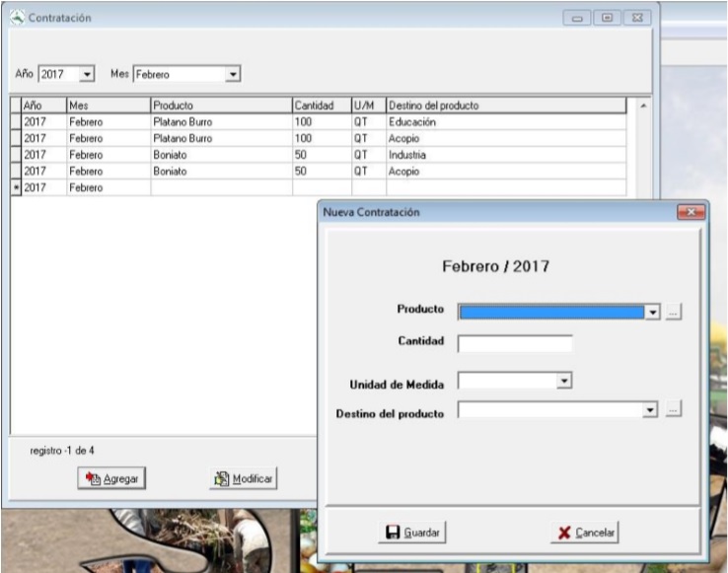The height and width of the screenshot is (573, 728).
Task: Close the Nueva Contratación dialog
Action: (x=691, y=212)
